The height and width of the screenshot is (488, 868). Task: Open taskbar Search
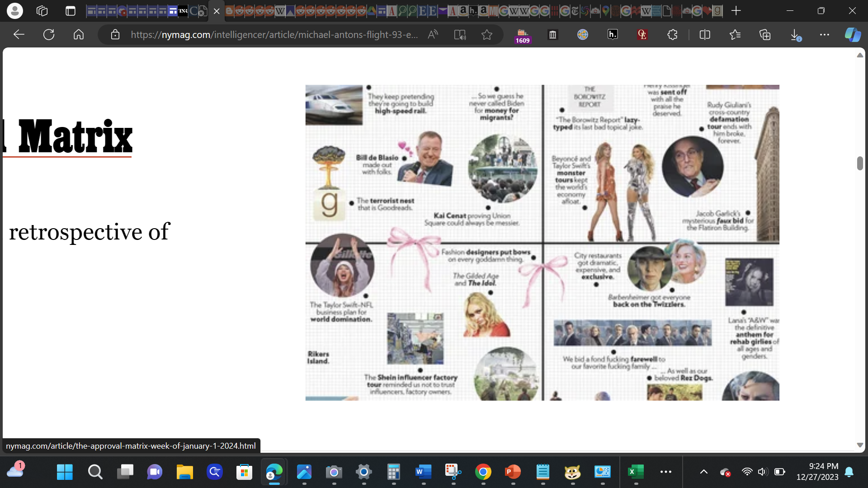[95, 472]
